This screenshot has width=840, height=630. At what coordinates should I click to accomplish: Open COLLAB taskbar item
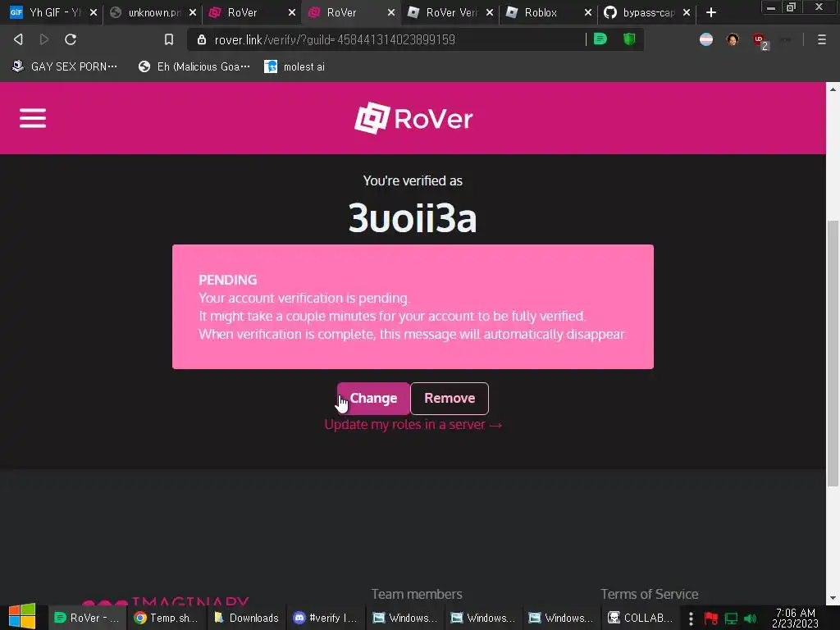641,618
